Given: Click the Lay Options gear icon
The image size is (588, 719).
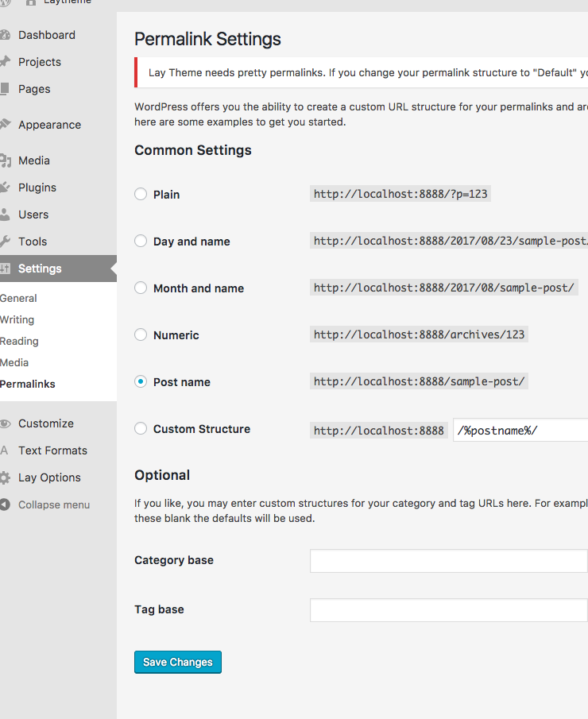Looking at the screenshot, I should pos(5,477).
